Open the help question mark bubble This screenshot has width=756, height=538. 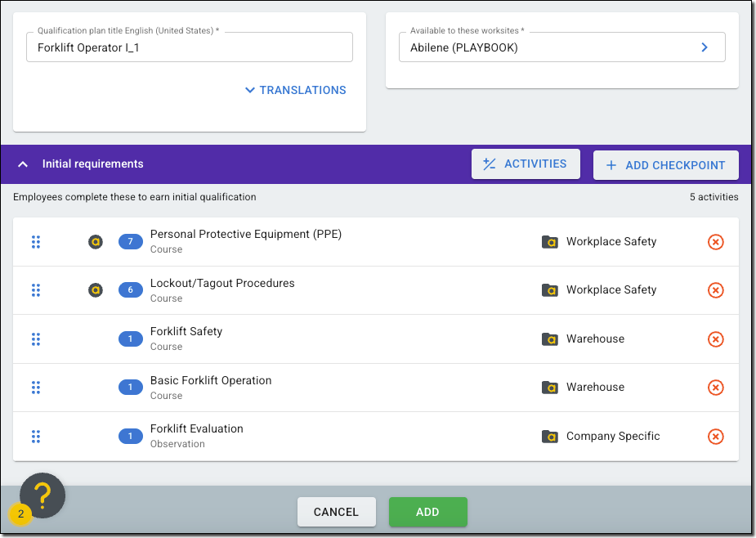pos(42,495)
